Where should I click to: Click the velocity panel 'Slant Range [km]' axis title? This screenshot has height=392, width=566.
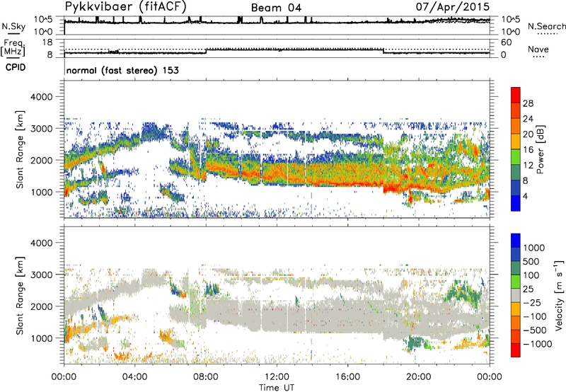(20, 295)
